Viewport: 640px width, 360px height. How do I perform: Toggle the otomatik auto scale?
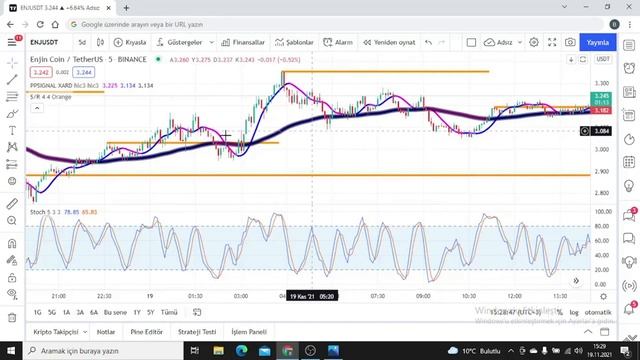click(x=598, y=312)
